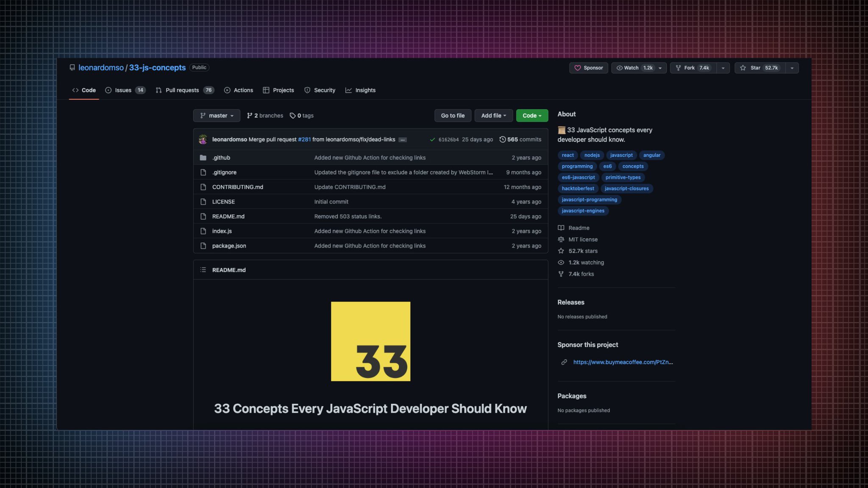Click the tag icon beside 0 tags
868x488 pixels.
pyautogui.click(x=293, y=115)
